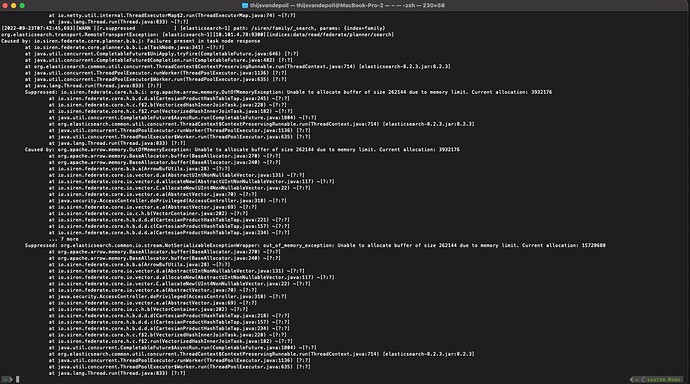Click 'Caused by: org.apache.arrow.memory.OutOfMemoryException' line

point(242,150)
